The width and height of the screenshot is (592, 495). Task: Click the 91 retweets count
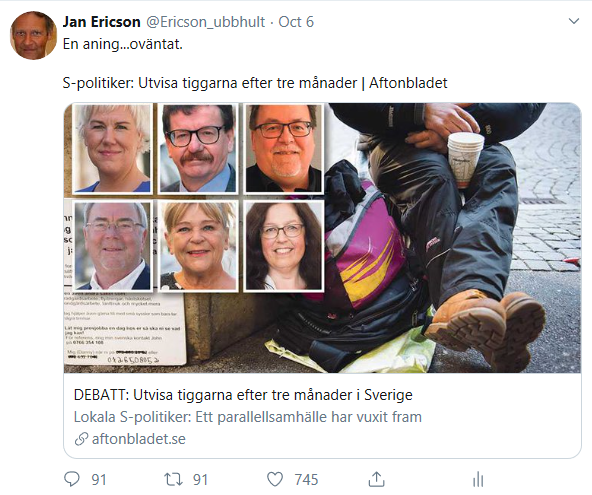pos(200,480)
